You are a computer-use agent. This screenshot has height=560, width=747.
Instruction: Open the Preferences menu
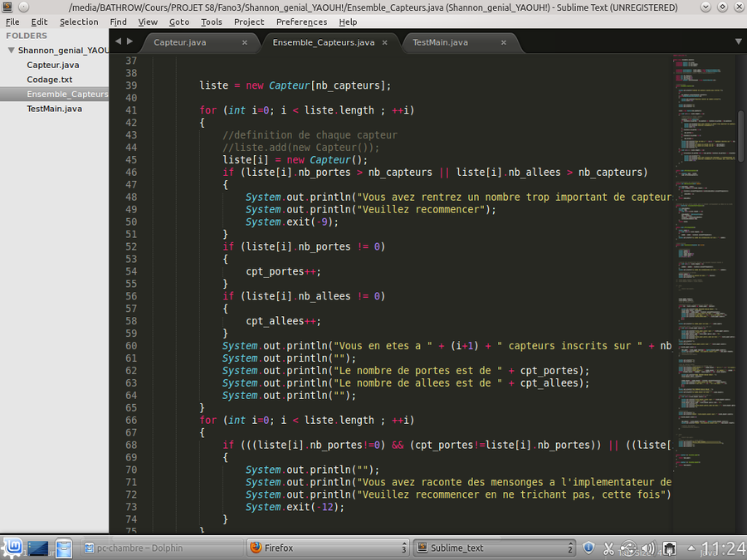(x=301, y=22)
